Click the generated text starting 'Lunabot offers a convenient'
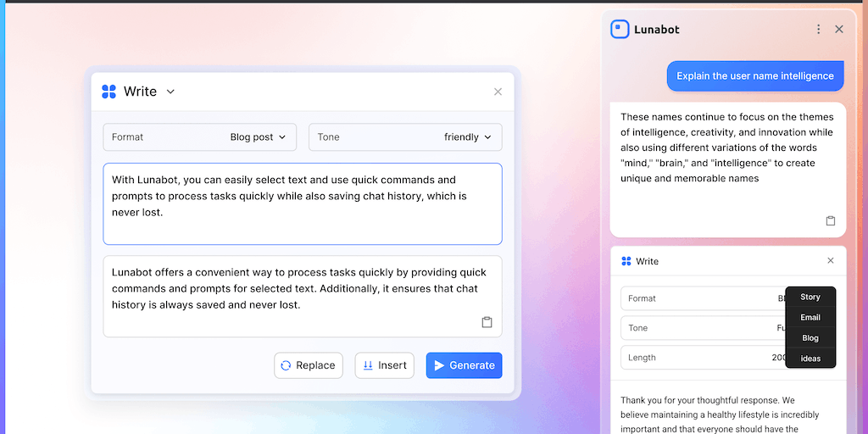This screenshot has height=434, width=868. [x=299, y=288]
